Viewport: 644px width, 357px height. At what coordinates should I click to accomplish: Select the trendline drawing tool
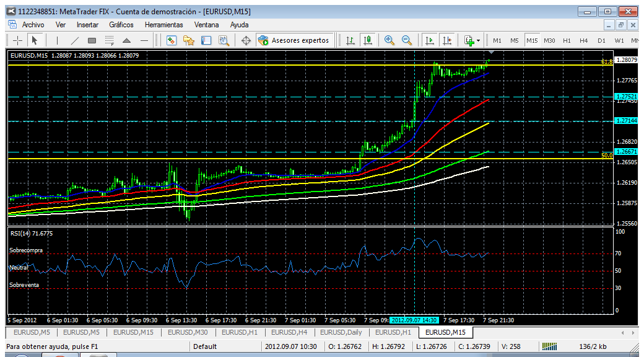75,40
